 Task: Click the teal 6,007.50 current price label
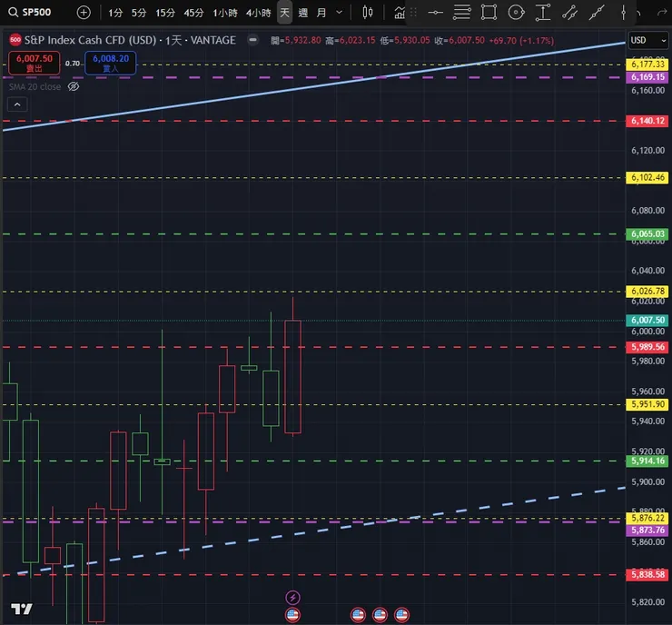[647, 320]
